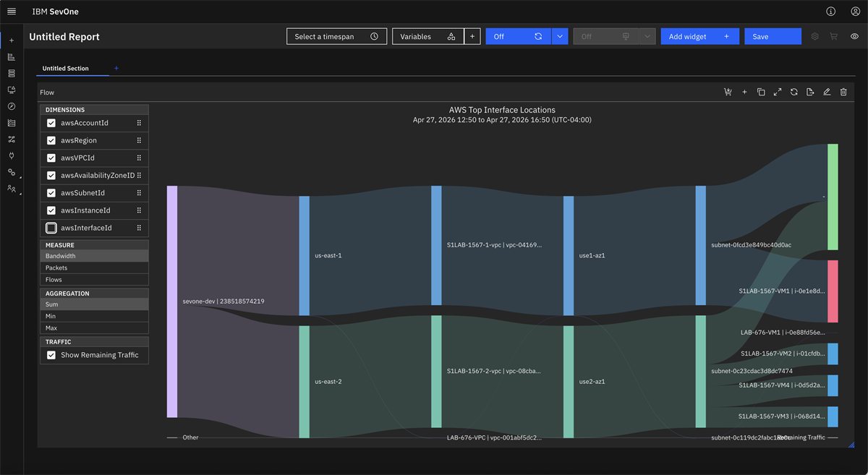Image resolution: width=868 pixels, height=475 pixels.
Task: Click the Untitled Report title
Action: tap(64, 37)
